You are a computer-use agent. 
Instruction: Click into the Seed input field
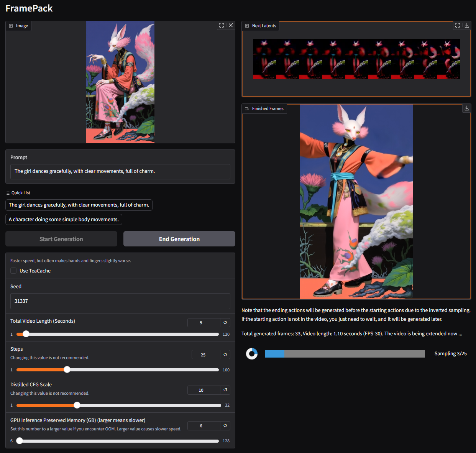point(120,301)
